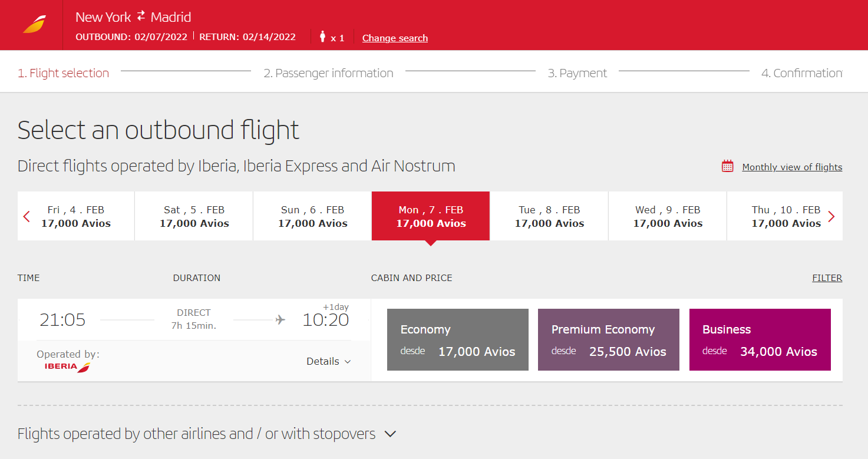Open Monthly view of flights link

(x=792, y=167)
